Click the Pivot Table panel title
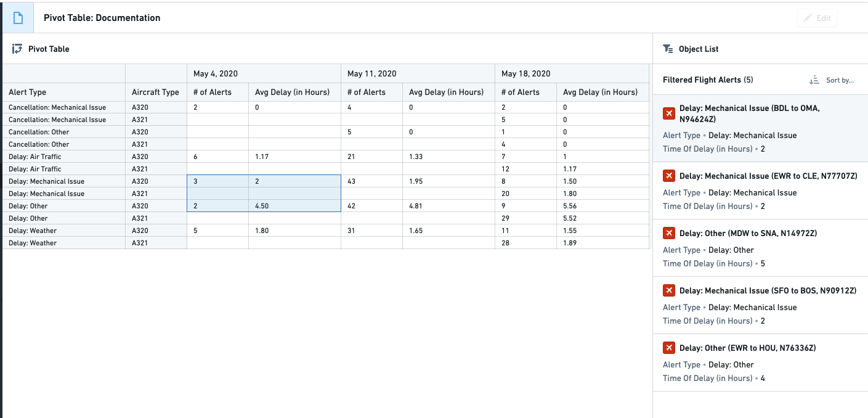This screenshot has width=868, height=418. coord(49,49)
